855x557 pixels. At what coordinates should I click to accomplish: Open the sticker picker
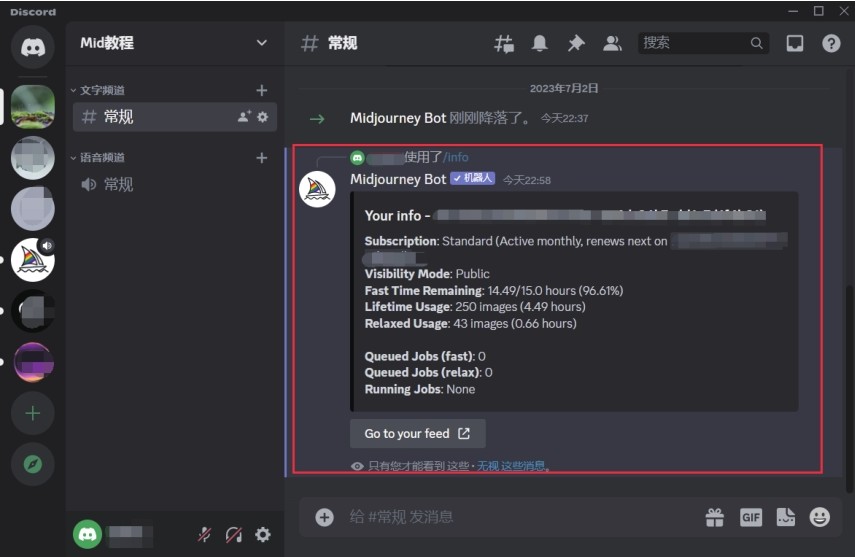786,517
